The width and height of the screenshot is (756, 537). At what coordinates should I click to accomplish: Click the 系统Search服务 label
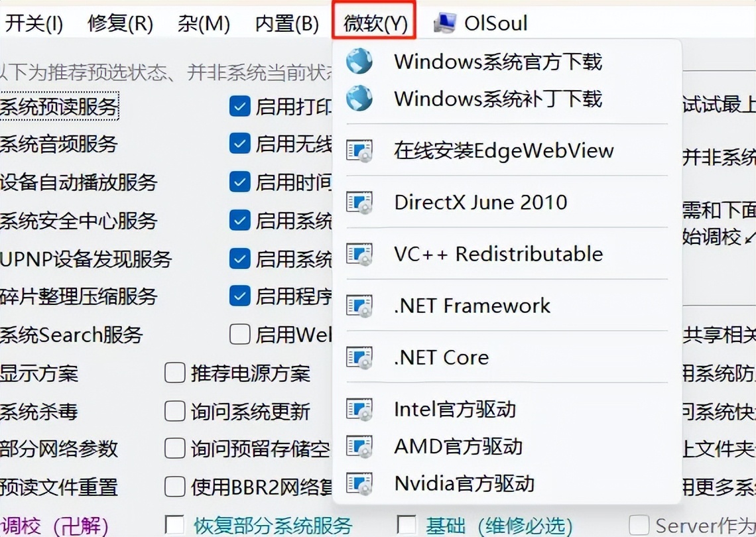pyautogui.click(x=72, y=335)
